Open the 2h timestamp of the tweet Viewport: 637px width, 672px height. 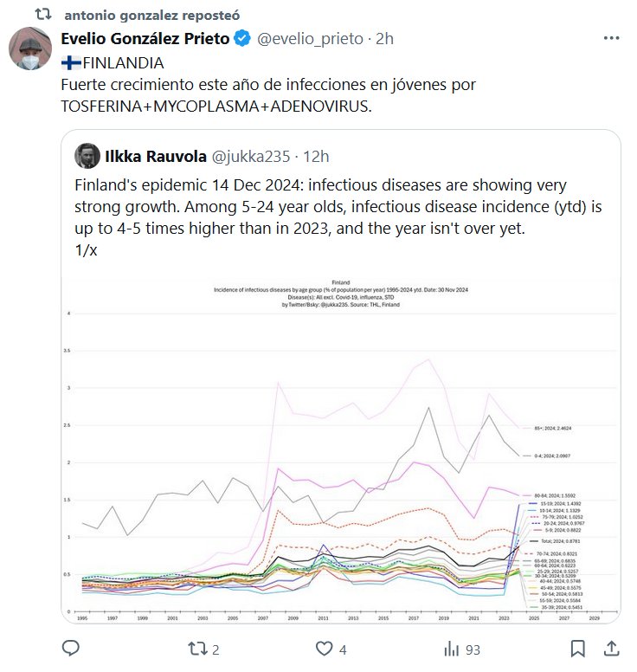click(386, 39)
